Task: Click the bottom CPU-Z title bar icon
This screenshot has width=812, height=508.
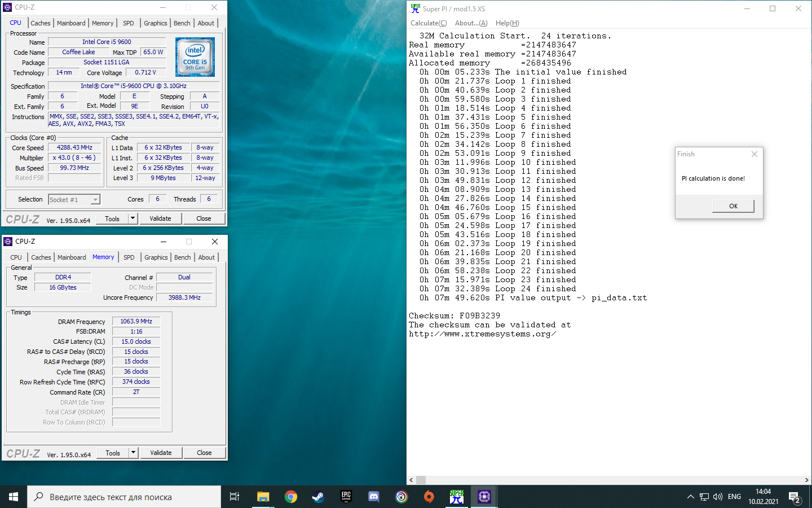Action: click(8, 242)
